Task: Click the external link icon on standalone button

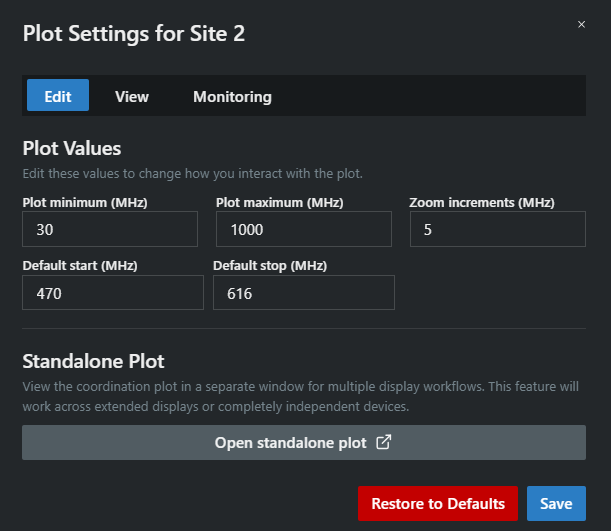Action: click(383, 442)
